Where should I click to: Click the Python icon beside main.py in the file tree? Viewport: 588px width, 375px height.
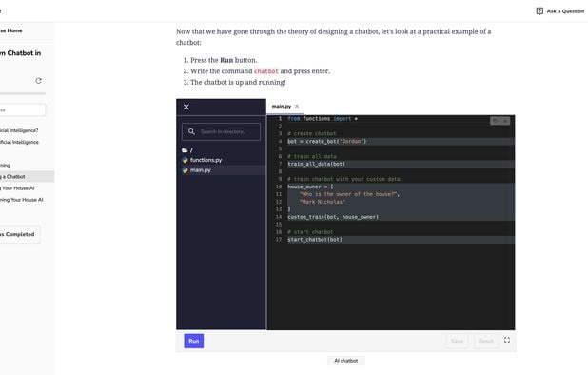(x=186, y=169)
